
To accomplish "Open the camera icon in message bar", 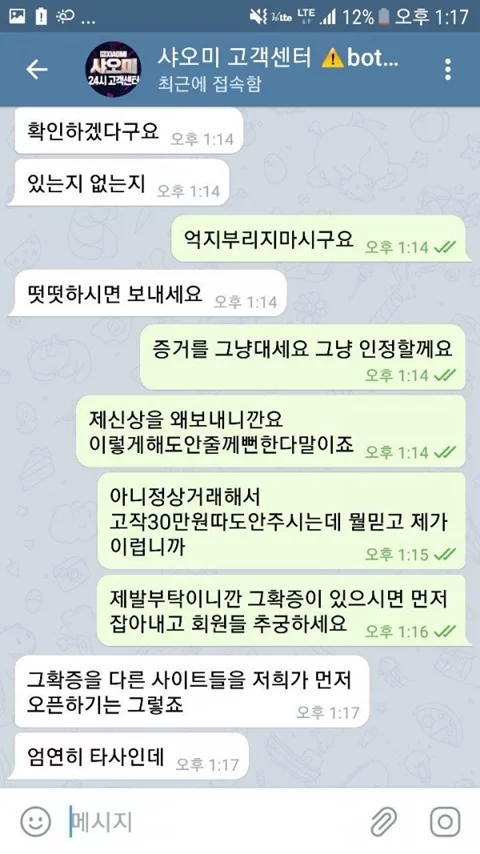I will tap(445, 821).
